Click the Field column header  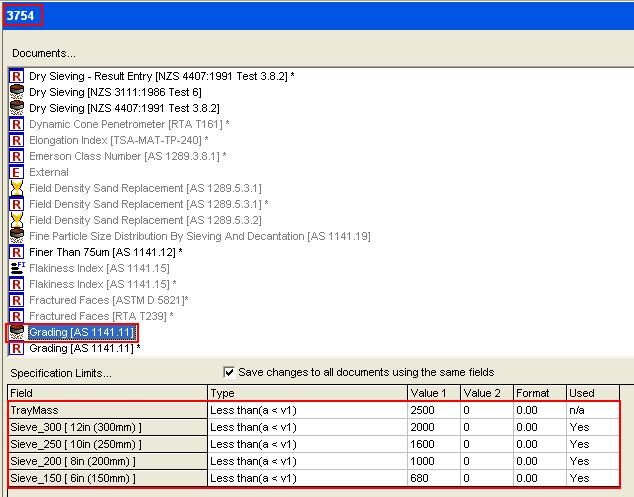coord(105,393)
